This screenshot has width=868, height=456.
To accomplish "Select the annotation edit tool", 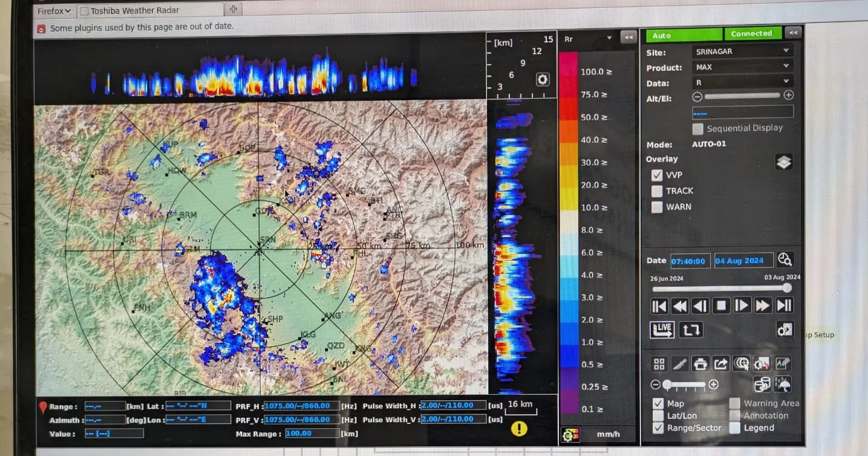I will 783,364.
